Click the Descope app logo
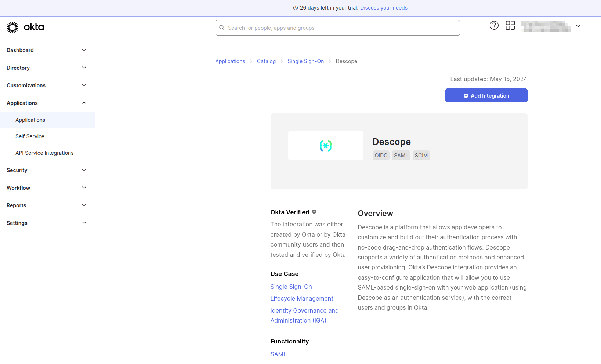The width and height of the screenshot is (601, 364). click(x=325, y=145)
